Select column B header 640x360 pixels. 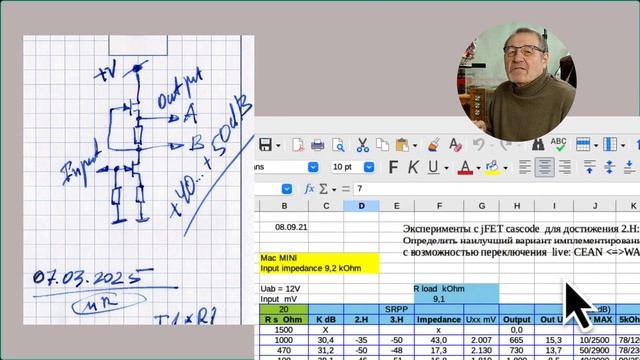(284, 206)
